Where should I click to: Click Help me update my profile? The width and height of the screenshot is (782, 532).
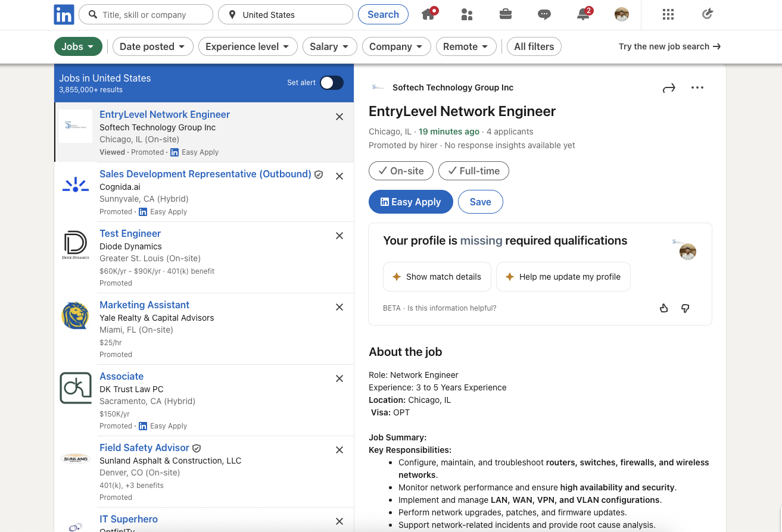tap(563, 277)
